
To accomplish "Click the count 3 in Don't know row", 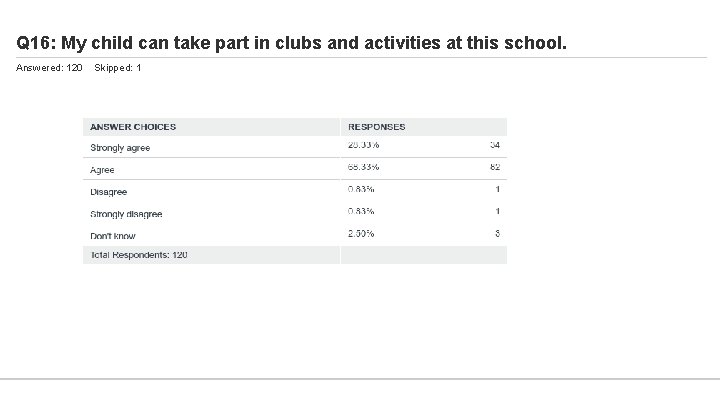I will pyautogui.click(x=497, y=233).
